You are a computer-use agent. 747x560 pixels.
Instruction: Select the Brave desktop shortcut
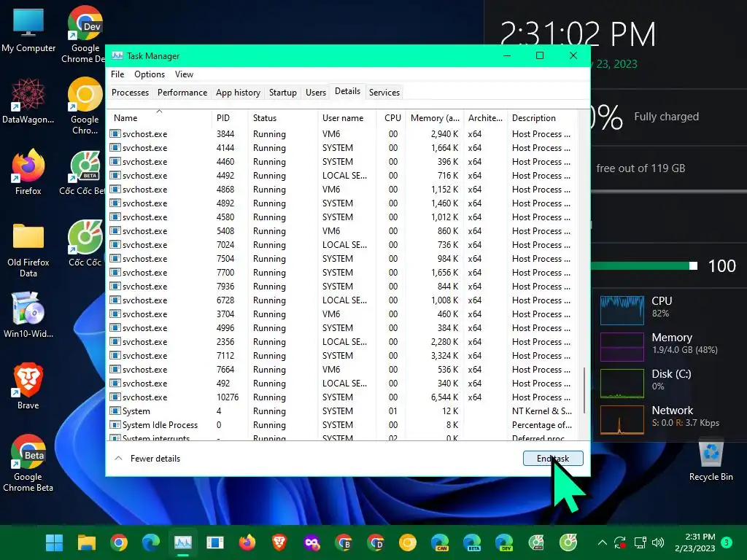click(28, 386)
